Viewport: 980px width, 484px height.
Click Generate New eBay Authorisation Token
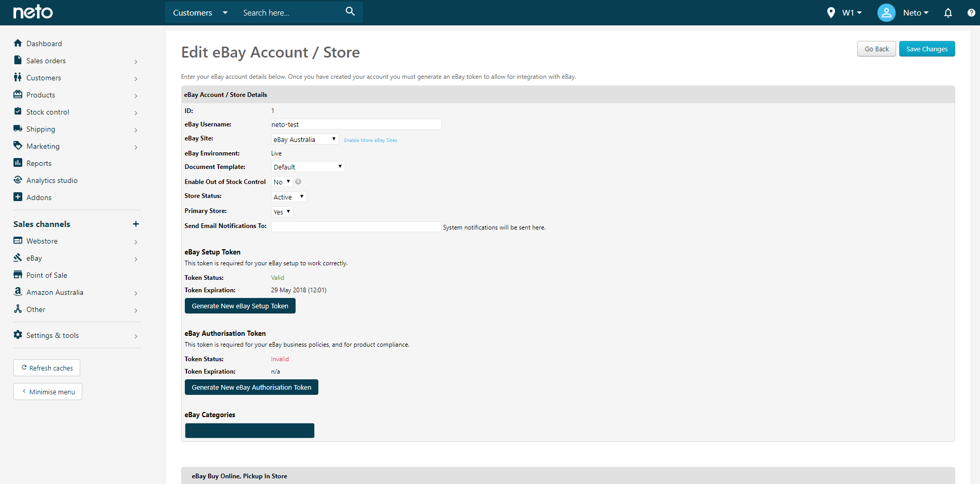coord(251,387)
